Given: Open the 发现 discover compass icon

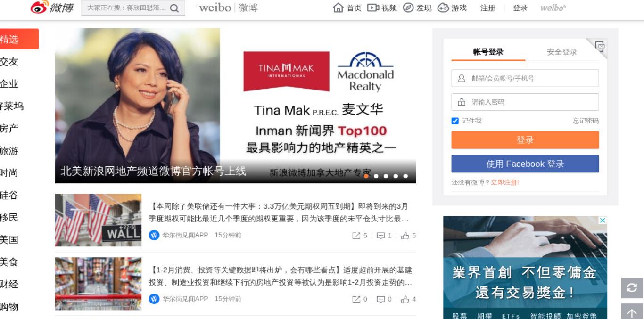Looking at the screenshot, I should click(408, 8).
